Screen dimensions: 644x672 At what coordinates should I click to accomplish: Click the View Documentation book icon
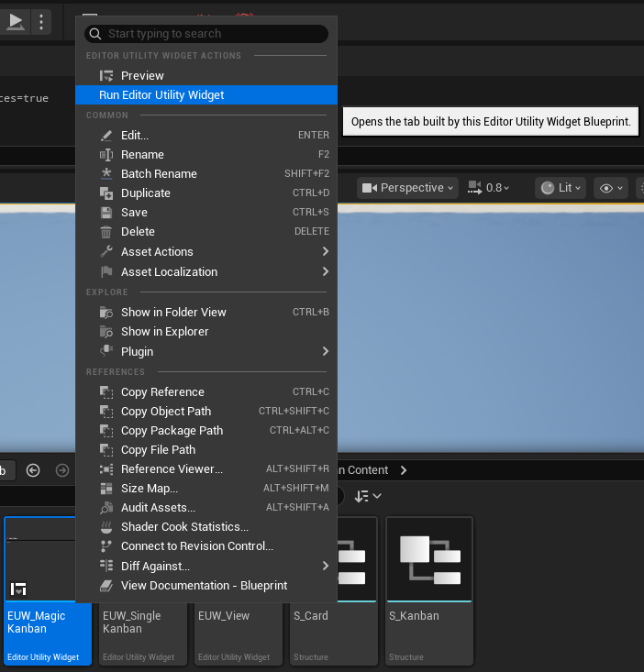(106, 586)
